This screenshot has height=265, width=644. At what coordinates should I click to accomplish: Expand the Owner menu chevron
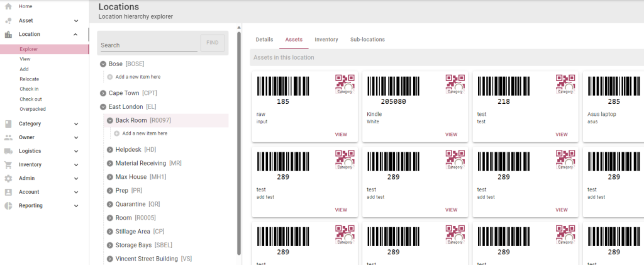[76, 138]
